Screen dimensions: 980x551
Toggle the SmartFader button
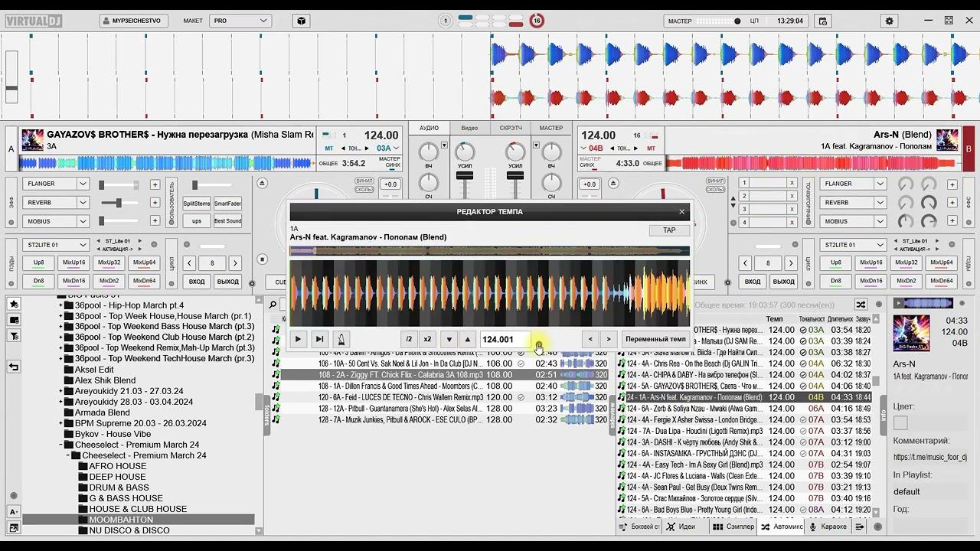pyautogui.click(x=227, y=203)
